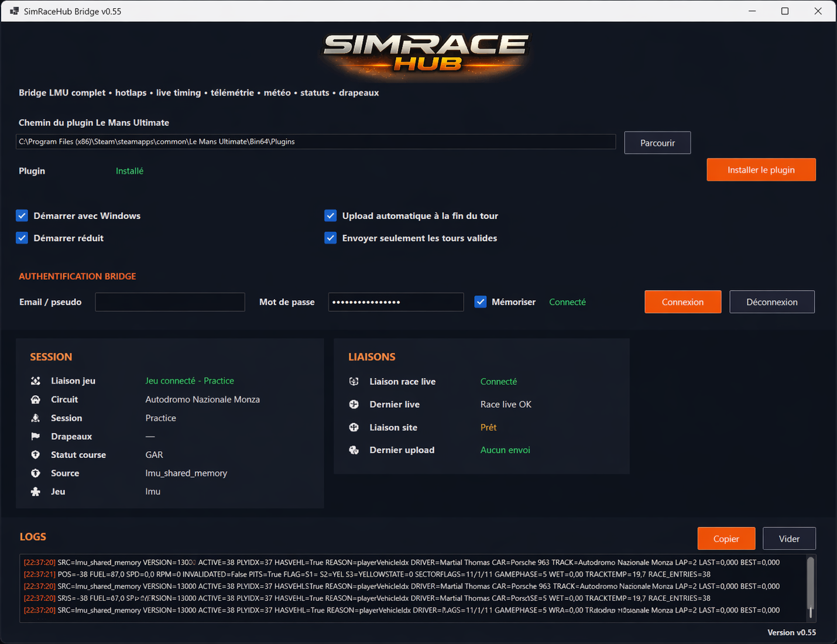Toggle Upload automatique à la fin du tour

[x=331, y=215]
